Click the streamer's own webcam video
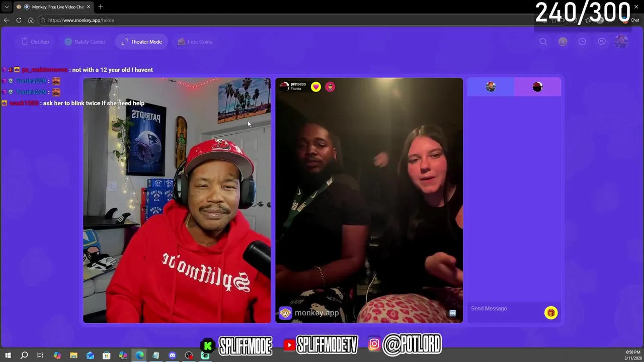This screenshot has height=362, width=644. click(177, 200)
